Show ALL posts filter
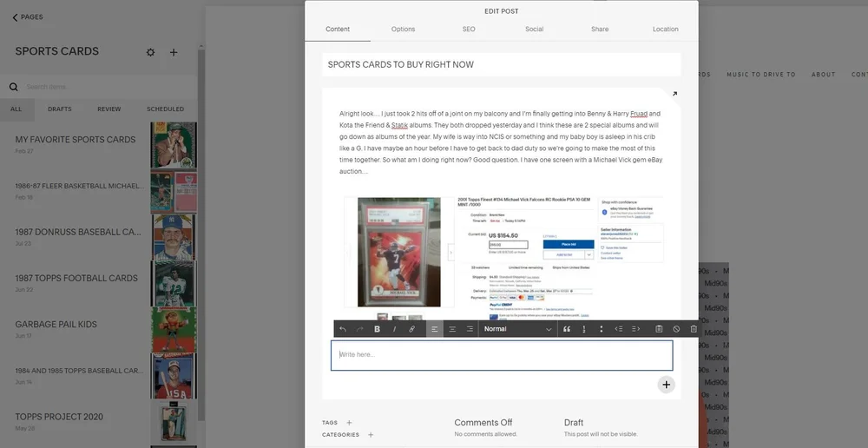 [16, 109]
